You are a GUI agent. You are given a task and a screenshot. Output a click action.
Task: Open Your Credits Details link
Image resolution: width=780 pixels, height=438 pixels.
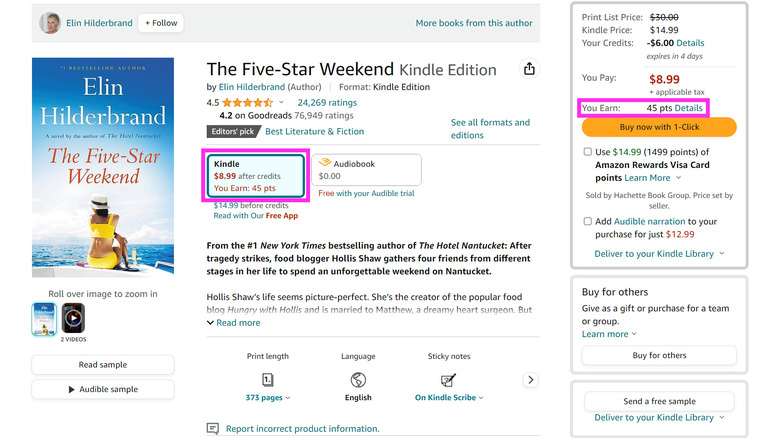coord(690,43)
